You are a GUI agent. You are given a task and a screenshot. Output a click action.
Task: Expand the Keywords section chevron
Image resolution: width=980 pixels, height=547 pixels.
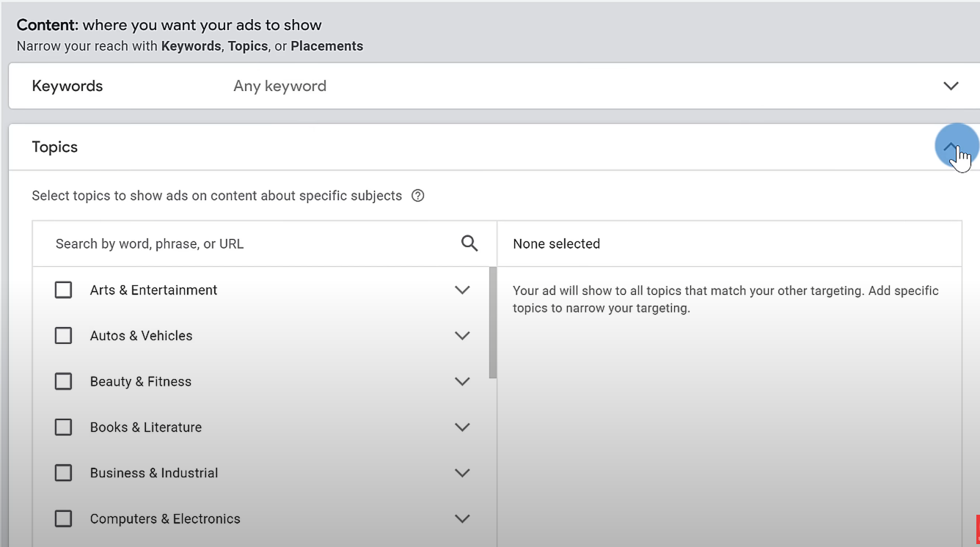coord(951,86)
